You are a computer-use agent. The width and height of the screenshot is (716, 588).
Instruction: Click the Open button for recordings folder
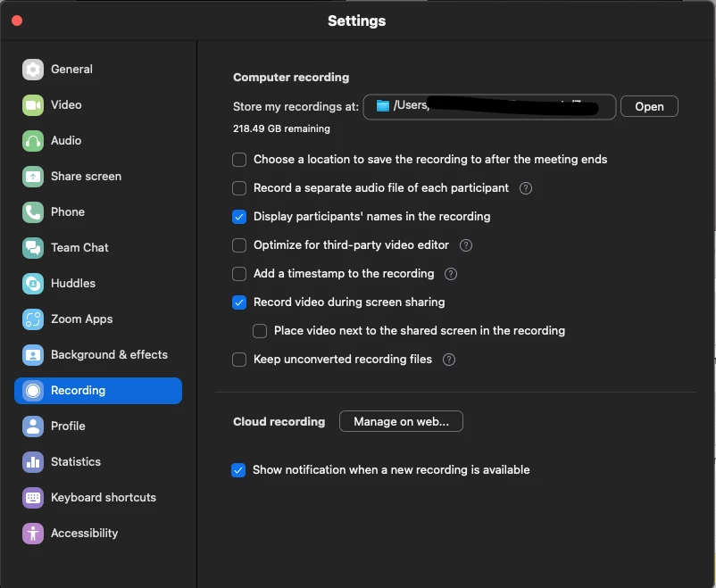click(x=649, y=106)
